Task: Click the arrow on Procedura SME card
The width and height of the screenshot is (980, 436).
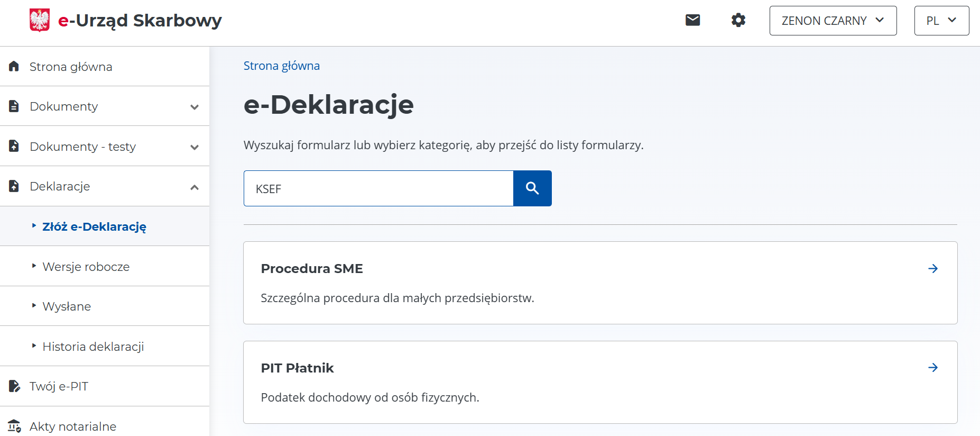Action: [933, 269]
